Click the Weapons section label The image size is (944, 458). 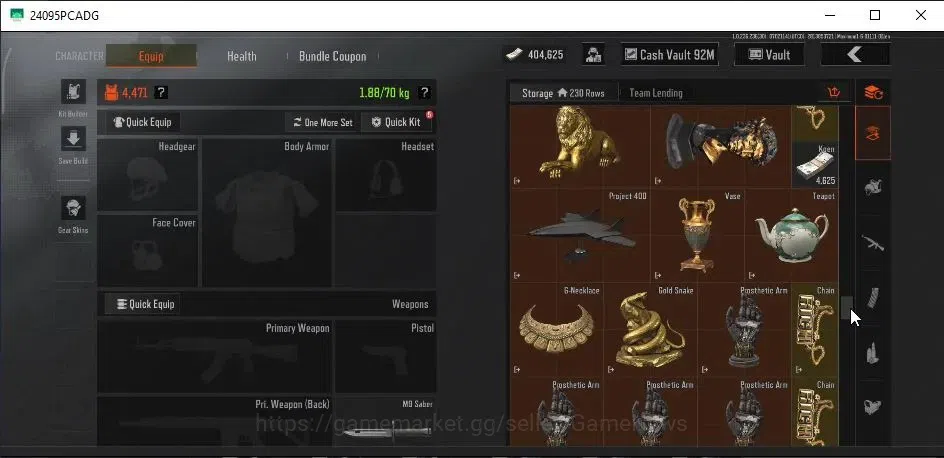point(410,304)
